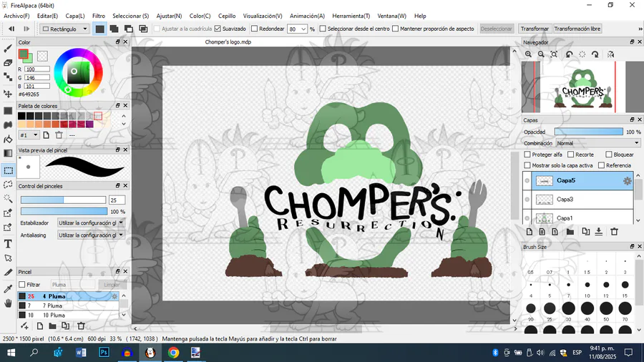Select the Gradient tool
644x362 pixels.
(8, 154)
